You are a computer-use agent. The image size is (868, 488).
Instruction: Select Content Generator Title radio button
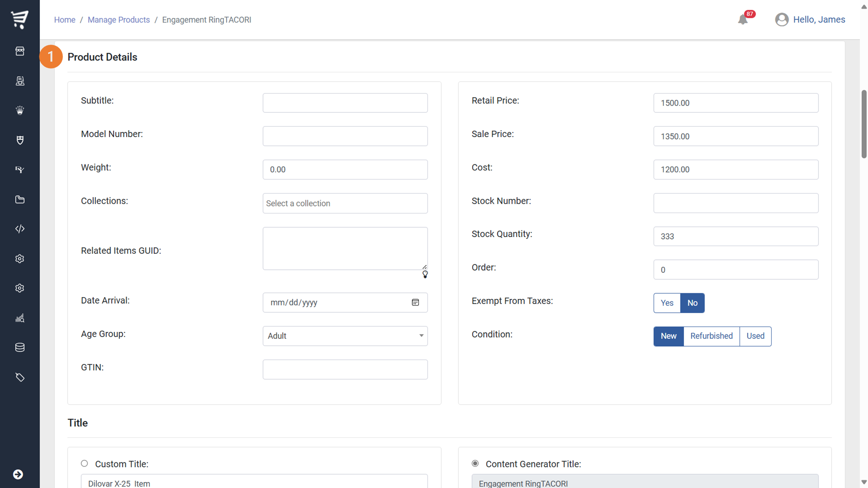(475, 463)
